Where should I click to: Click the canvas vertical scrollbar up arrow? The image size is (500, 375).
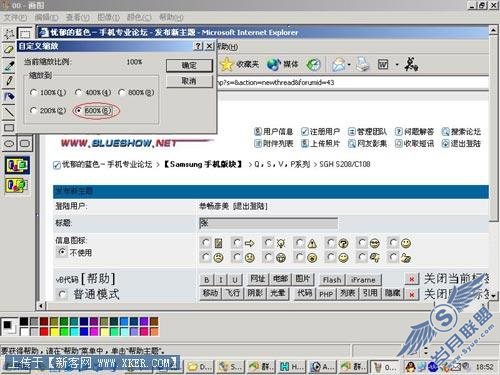coord(493,30)
